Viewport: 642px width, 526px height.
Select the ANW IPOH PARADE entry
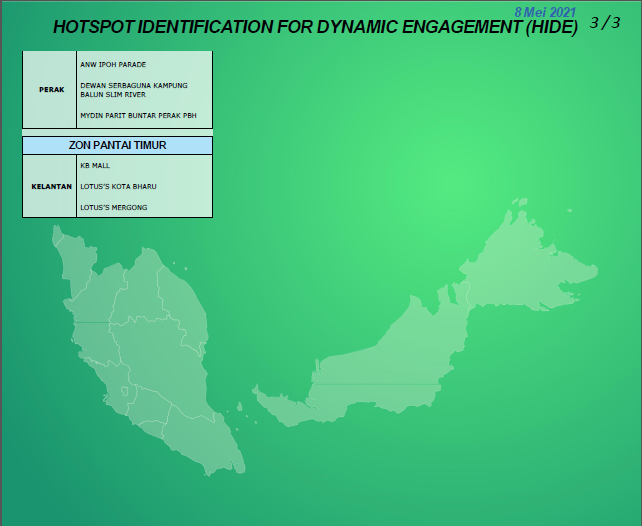click(113, 64)
